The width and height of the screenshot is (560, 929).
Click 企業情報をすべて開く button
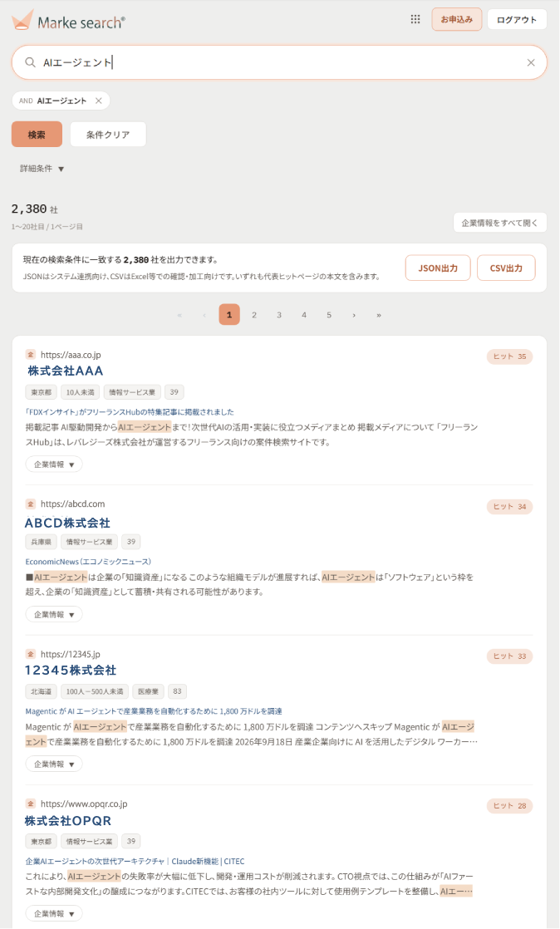[499, 223]
